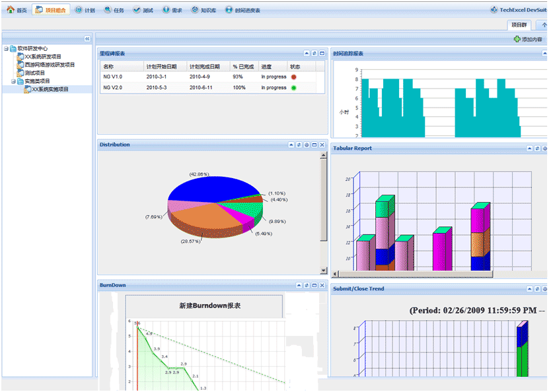Select 软件研发中心 in the tree

32,49
